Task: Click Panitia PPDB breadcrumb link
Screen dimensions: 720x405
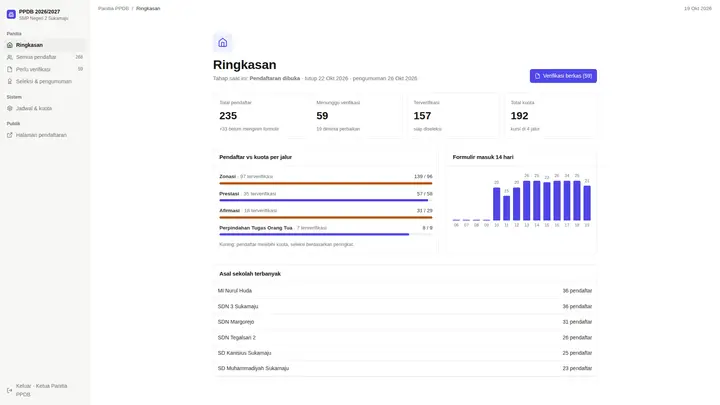Action: coord(113,8)
